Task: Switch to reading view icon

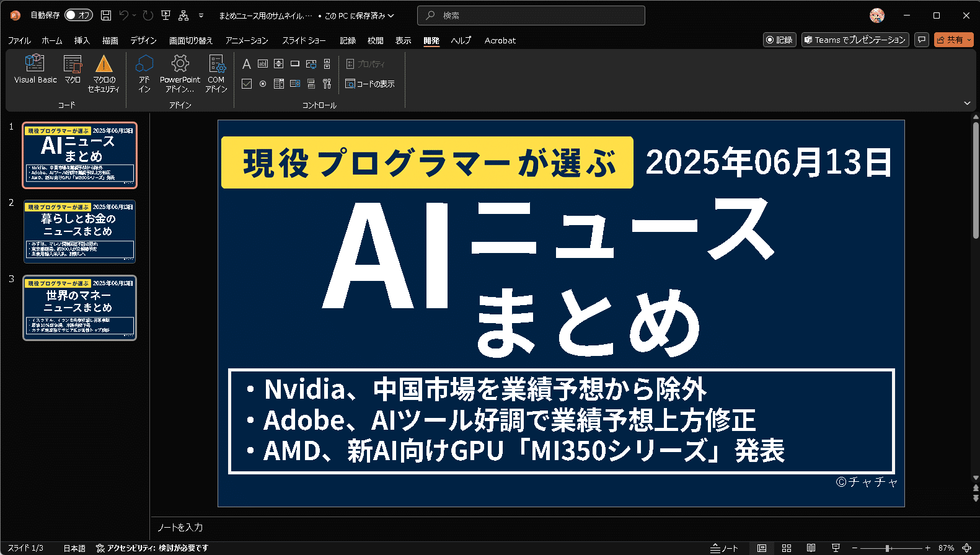Action: click(x=811, y=548)
